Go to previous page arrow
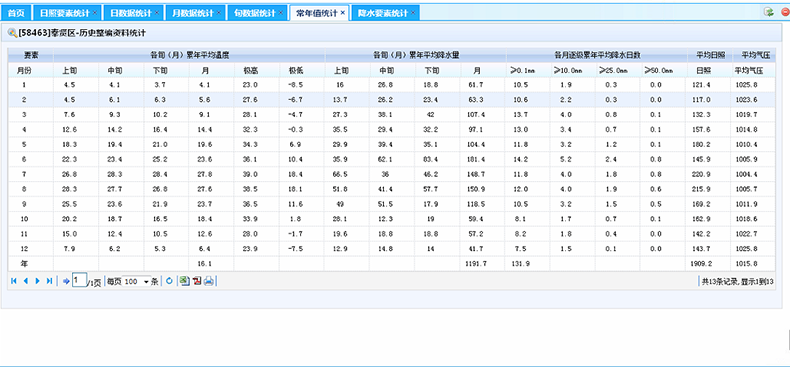 (x=25, y=281)
